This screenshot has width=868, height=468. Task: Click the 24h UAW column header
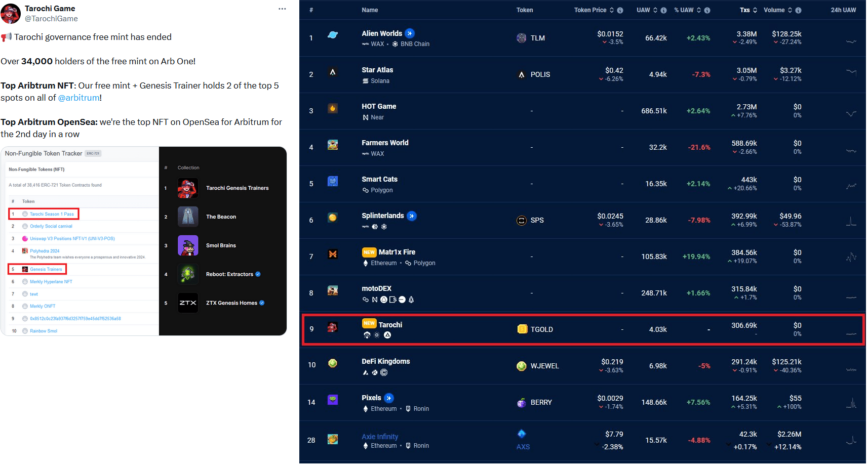843,10
